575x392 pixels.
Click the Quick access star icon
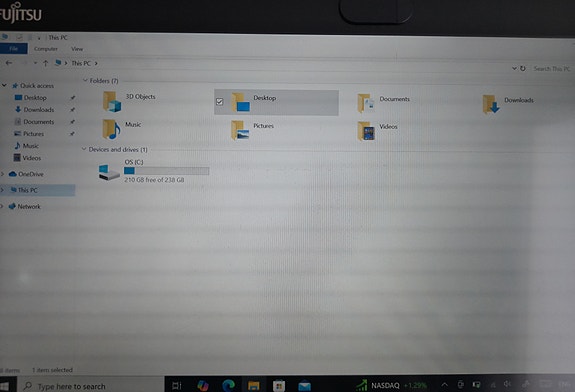15,85
